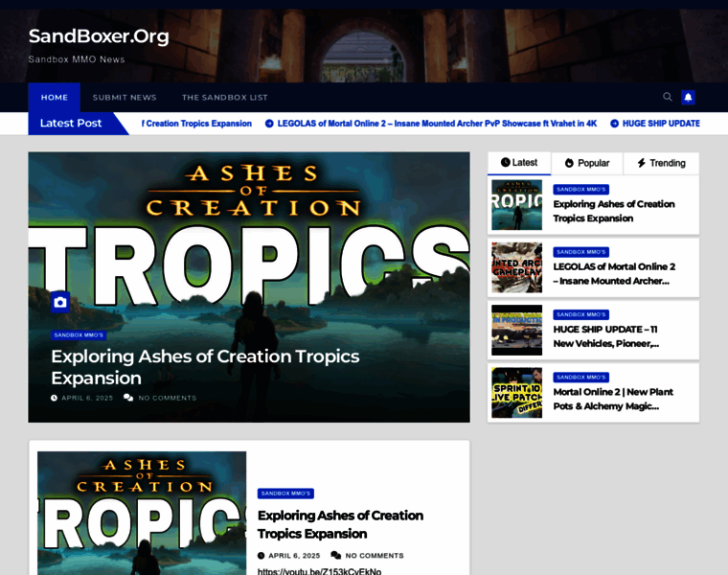Open HUGE SHIP UPDATE ticker headline

point(661,124)
